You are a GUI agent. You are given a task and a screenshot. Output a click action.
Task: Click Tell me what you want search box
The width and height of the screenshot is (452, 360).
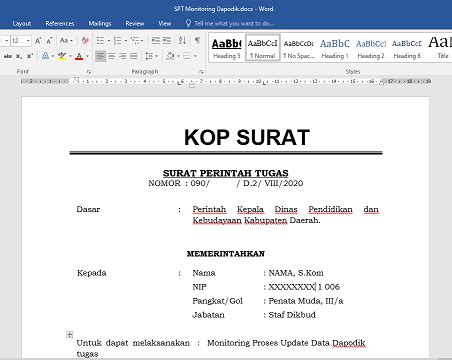point(234,23)
